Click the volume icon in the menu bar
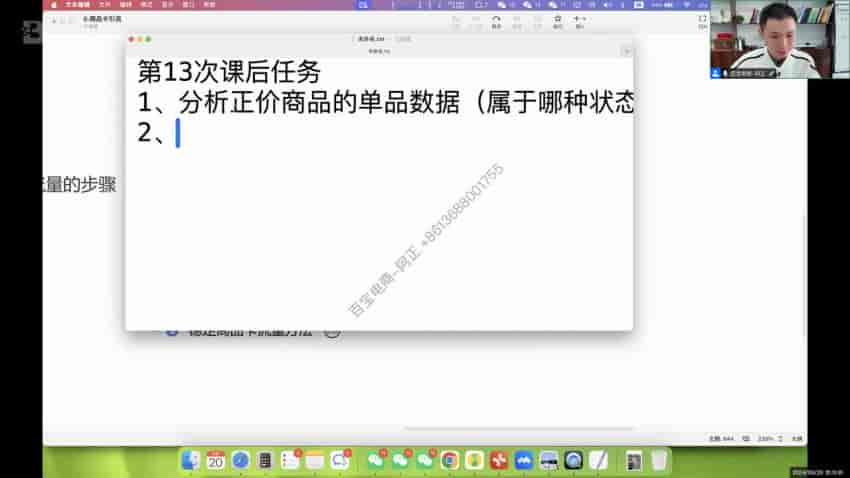This screenshot has width=850, height=478. pyautogui.click(x=607, y=4)
